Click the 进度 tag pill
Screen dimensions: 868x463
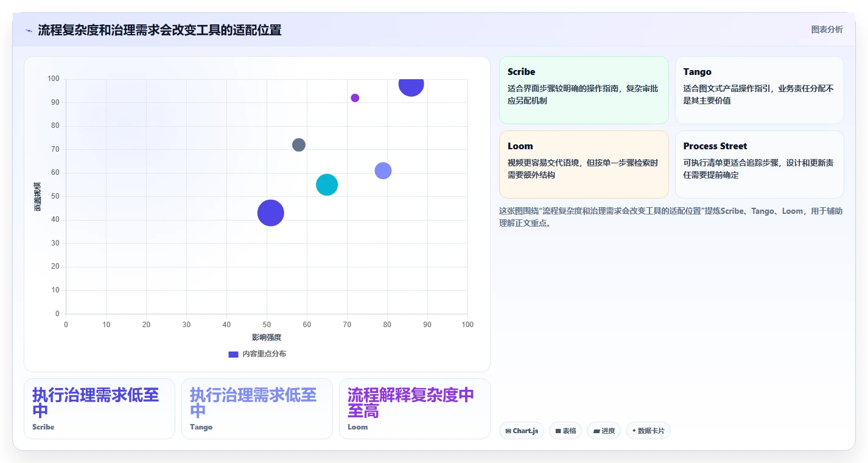pyautogui.click(x=604, y=431)
